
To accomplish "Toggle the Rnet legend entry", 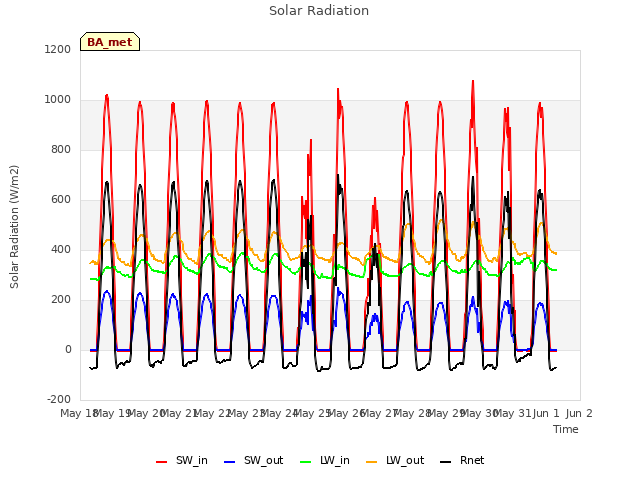I will 462,461.
